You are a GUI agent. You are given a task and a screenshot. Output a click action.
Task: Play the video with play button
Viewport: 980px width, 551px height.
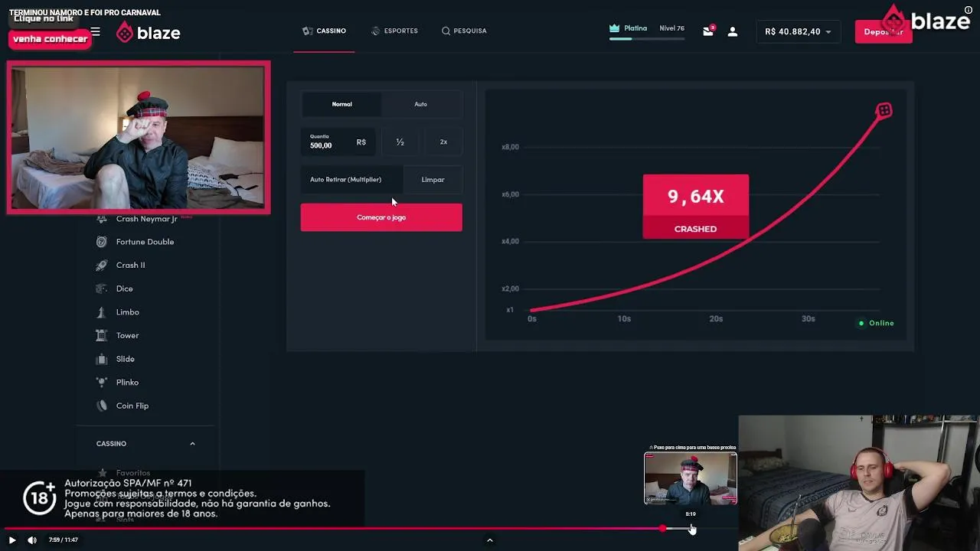click(x=12, y=540)
